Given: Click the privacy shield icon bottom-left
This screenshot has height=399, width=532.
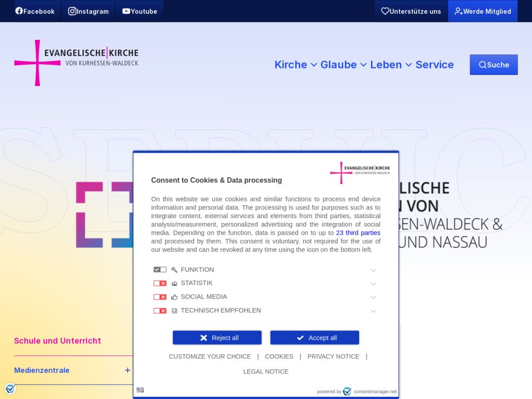Looking at the screenshot, I should [10, 389].
